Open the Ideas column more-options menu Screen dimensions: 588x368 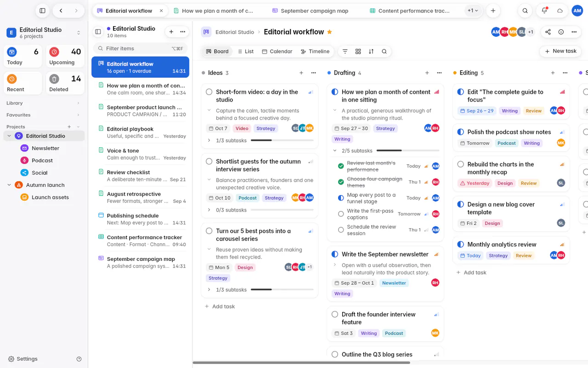313,73
